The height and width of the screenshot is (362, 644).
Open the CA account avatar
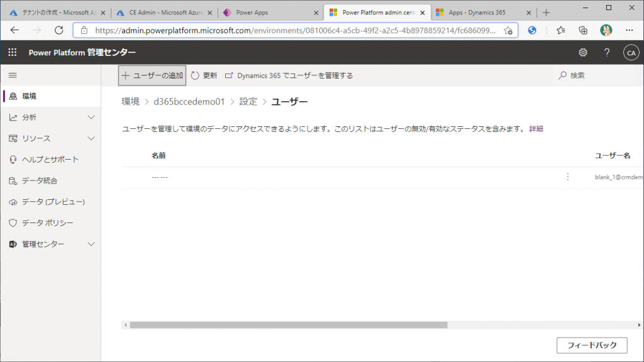(631, 53)
